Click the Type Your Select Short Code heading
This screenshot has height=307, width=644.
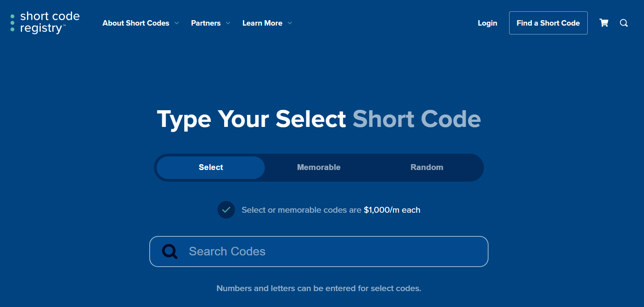[319, 119]
